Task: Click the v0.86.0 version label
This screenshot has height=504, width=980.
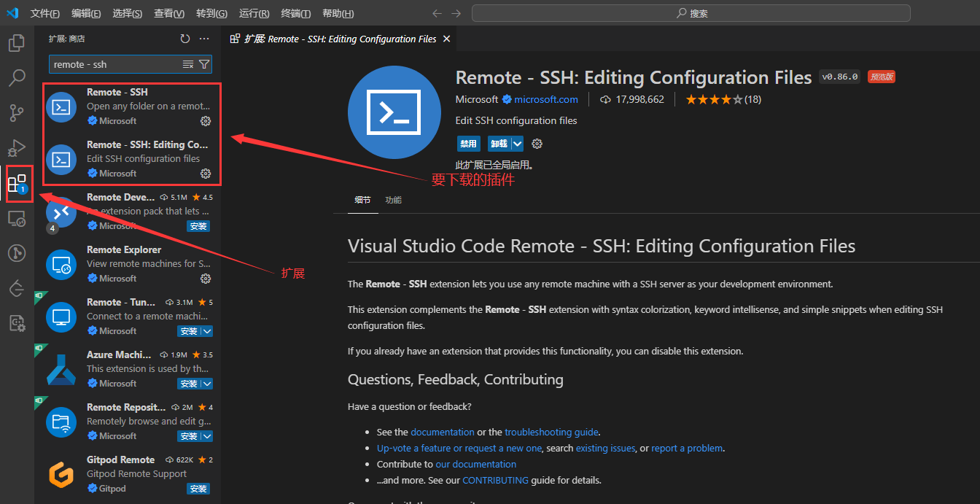Action: tap(840, 77)
